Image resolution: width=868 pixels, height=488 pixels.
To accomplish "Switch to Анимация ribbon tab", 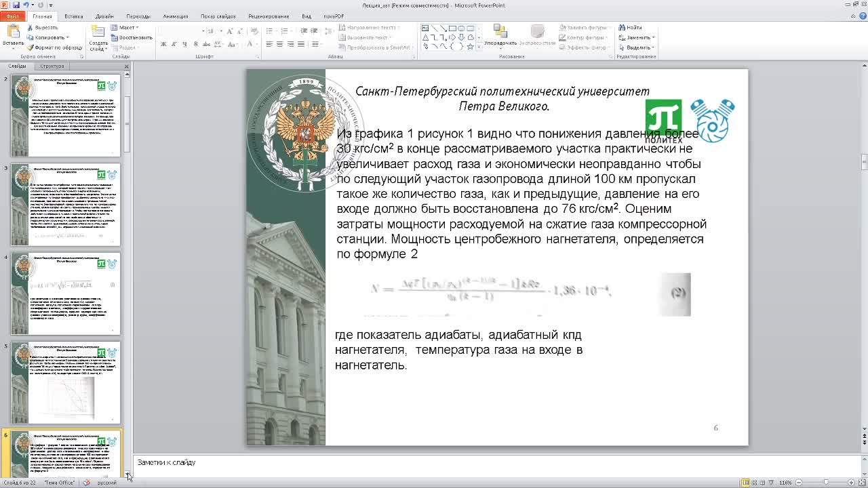I will point(176,16).
